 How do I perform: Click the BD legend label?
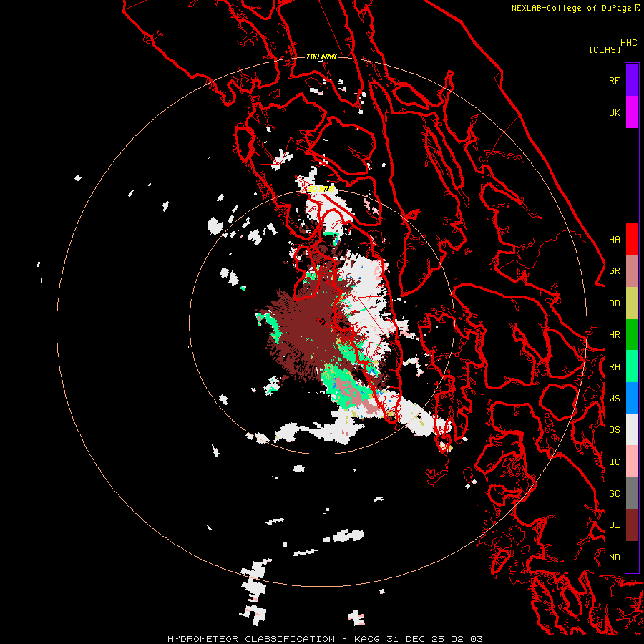tap(614, 303)
